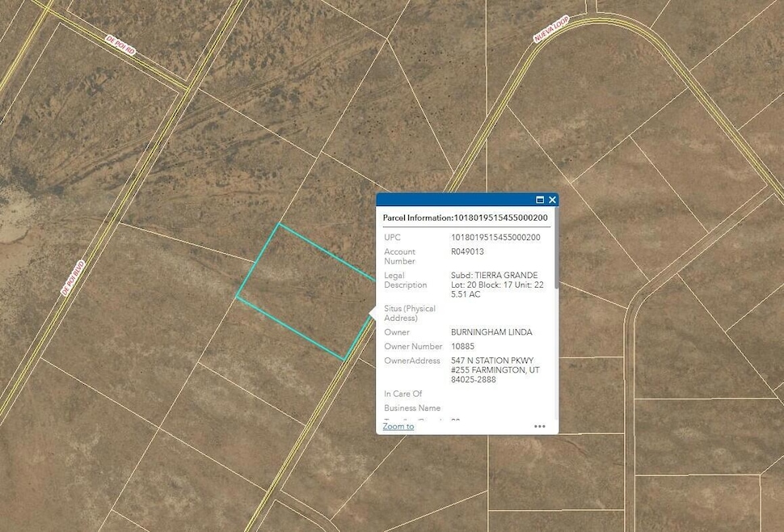784x532 pixels.
Task: Click the owner number 10885
Action: pos(462,346)
